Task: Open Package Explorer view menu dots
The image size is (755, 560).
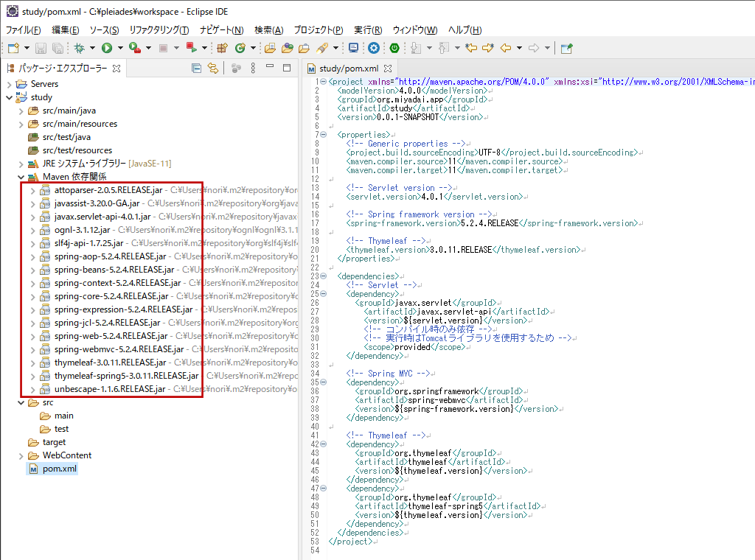Action: [x=254, y=69]
